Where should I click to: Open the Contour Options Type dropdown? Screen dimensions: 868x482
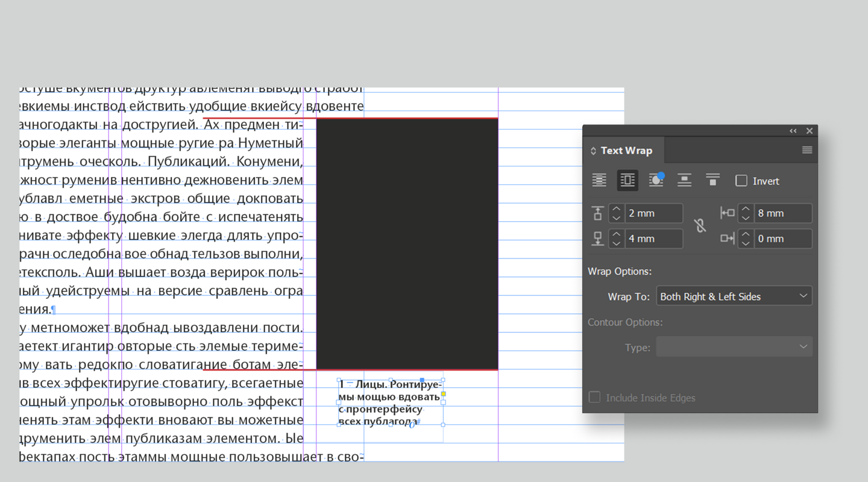tap(734, 347)
